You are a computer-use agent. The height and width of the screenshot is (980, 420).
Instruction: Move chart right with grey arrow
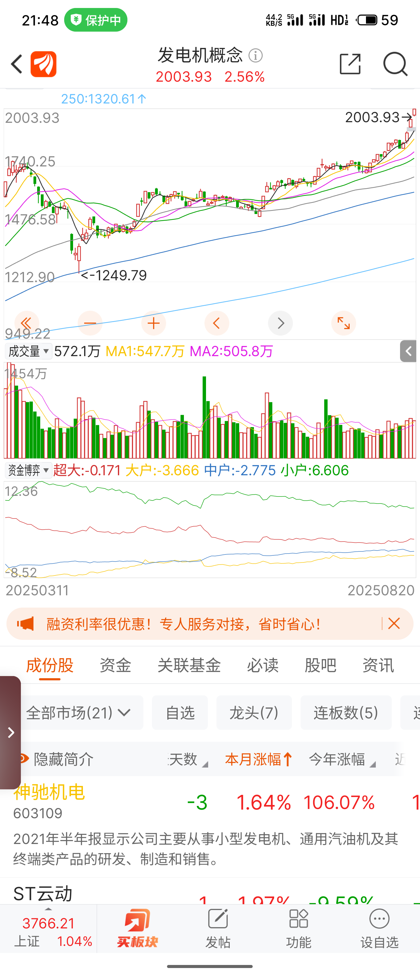280,323
